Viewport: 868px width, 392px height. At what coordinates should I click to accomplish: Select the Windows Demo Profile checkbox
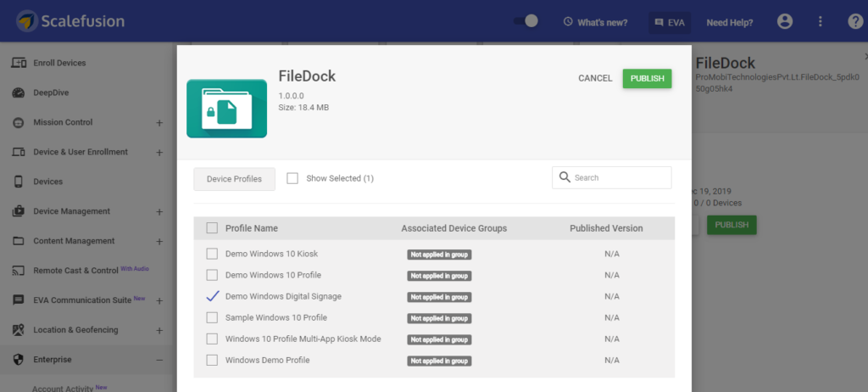pos(212,360)
